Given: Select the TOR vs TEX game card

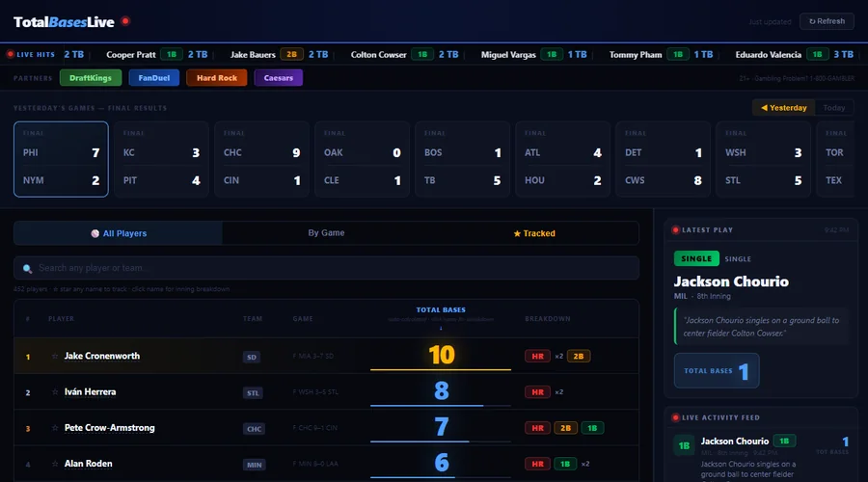Looking at the screenshot, I should click(x=836, y=159).
